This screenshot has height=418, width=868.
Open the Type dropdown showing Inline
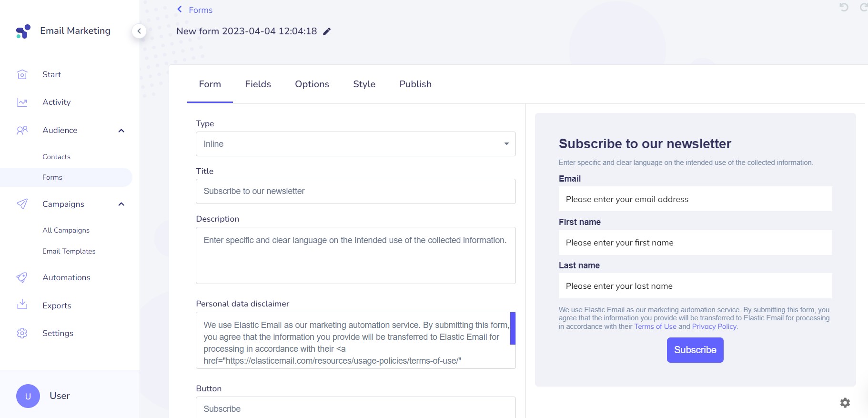pos(356,144)
